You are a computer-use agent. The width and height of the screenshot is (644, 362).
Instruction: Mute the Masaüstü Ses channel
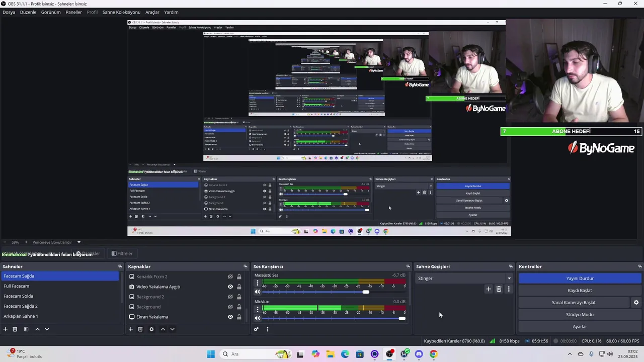pyautogui.click(x=258, y=292)
